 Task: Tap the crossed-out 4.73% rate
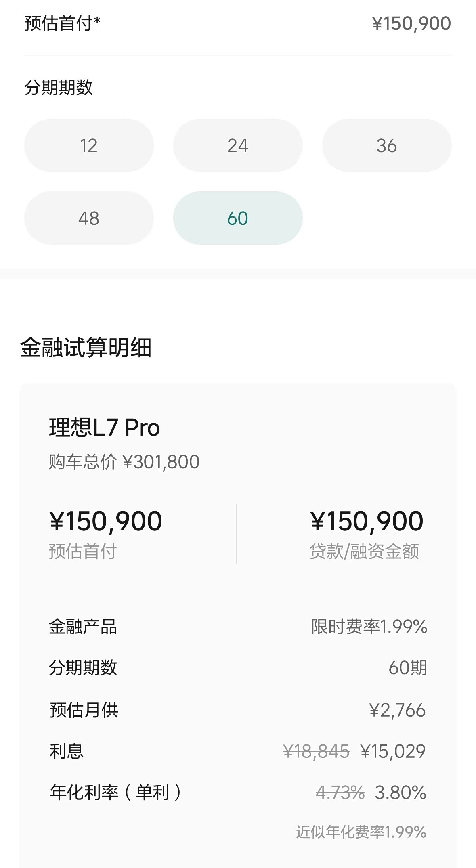click(340, 793)
